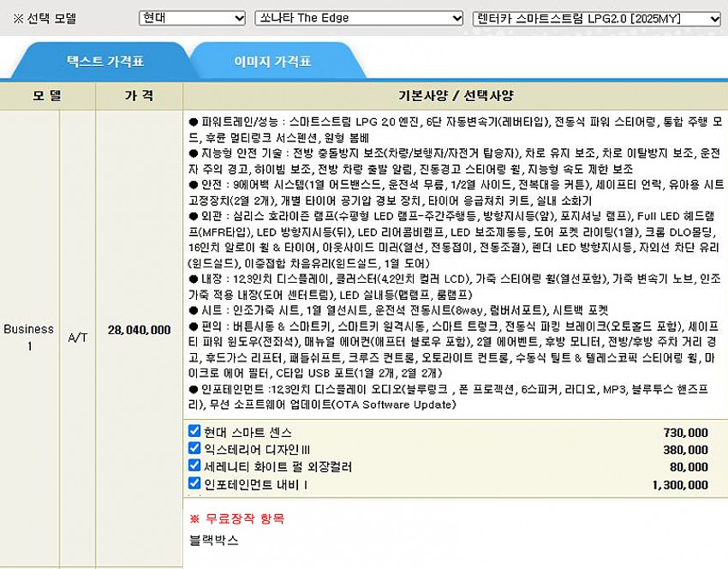
Task: Click the 1,300,000 option price
Action: [x=680, y=484]
